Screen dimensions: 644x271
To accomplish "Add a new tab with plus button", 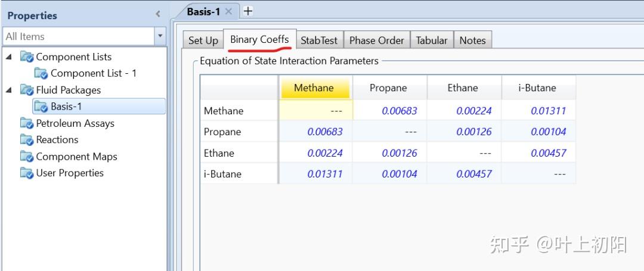I will point(248,11).
